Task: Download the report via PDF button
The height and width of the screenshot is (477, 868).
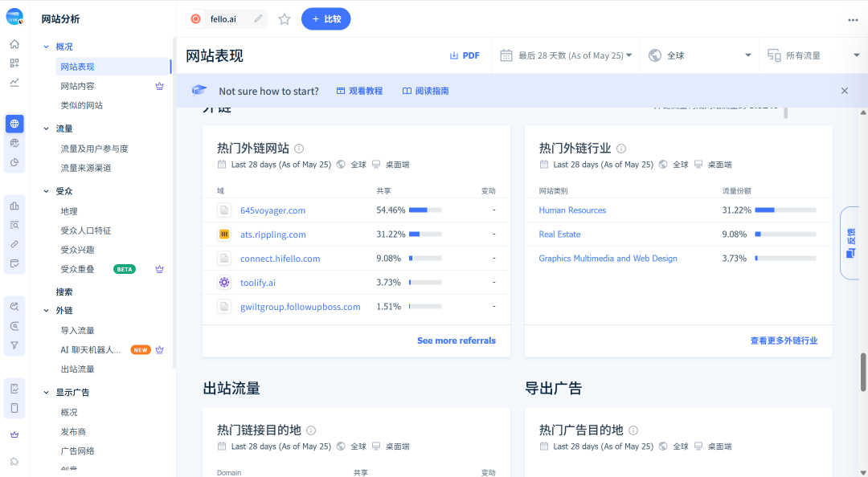Action: click(465, 55)
